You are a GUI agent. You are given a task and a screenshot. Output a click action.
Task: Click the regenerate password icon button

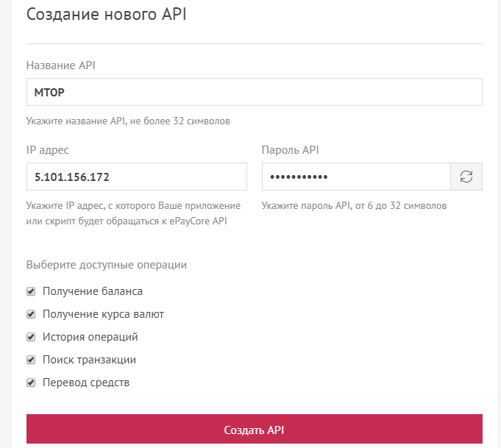click(466, 177)
